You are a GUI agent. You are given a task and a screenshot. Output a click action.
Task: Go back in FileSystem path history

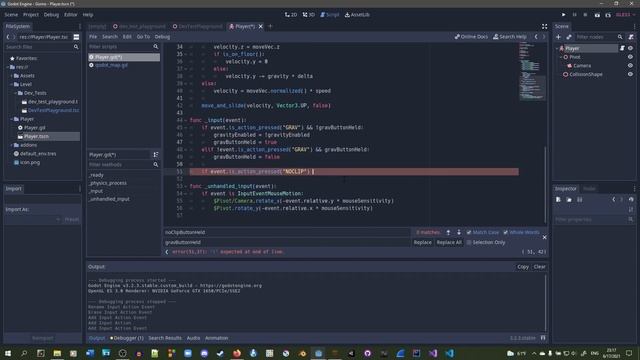click(8, 37)
